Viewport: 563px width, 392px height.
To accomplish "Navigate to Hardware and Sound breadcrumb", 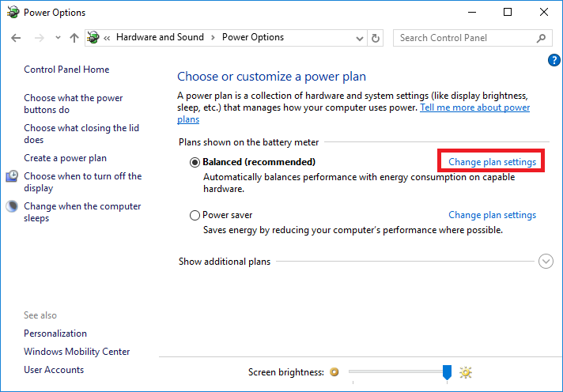I will pyautogui.click(x=160, y=37).
